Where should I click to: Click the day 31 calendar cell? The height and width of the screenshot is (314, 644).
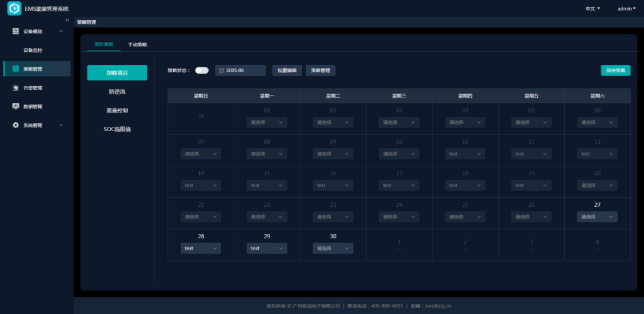201,119
